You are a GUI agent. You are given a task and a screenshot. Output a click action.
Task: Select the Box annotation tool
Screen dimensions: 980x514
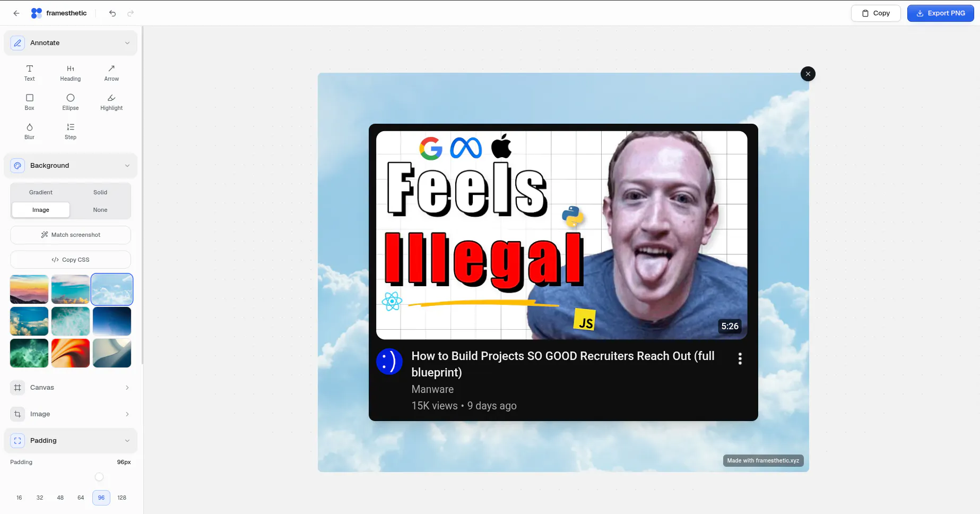point(29,102)
